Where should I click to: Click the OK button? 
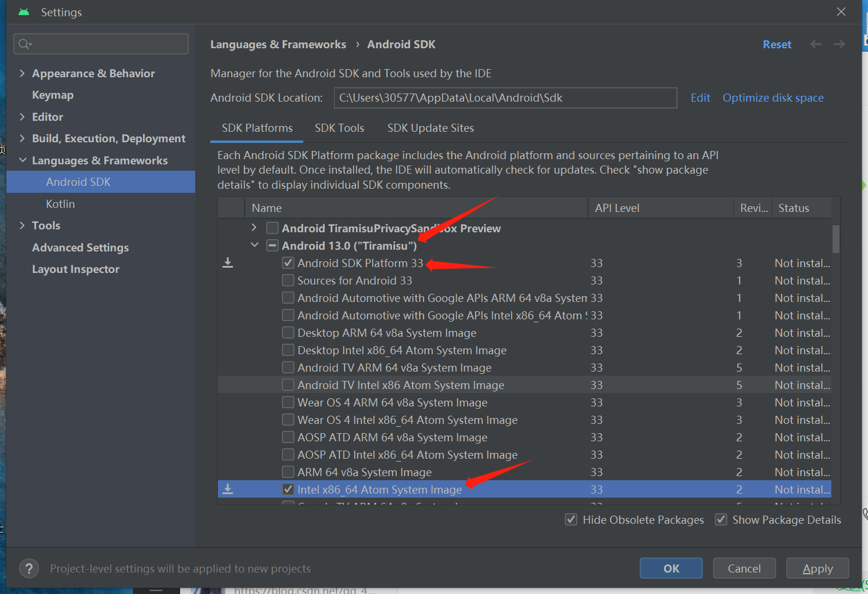[671, 568]
